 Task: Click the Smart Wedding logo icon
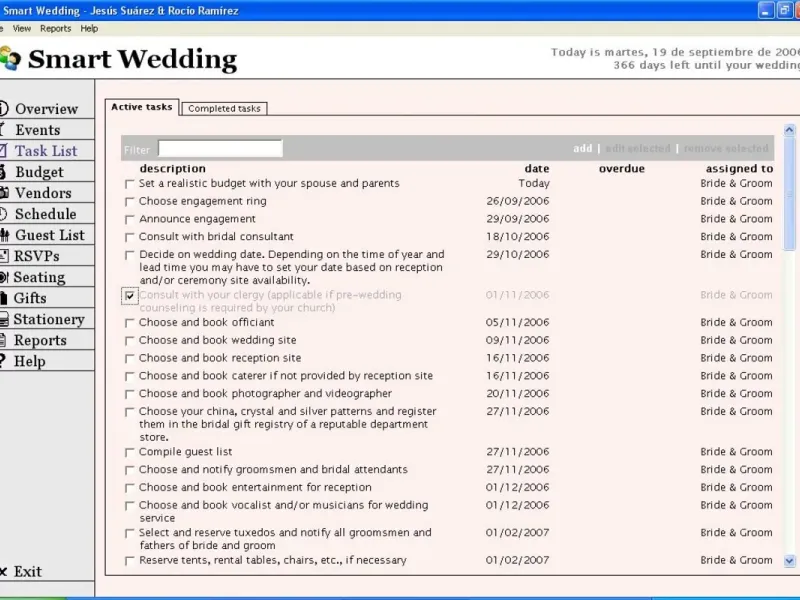coord(10,58)
